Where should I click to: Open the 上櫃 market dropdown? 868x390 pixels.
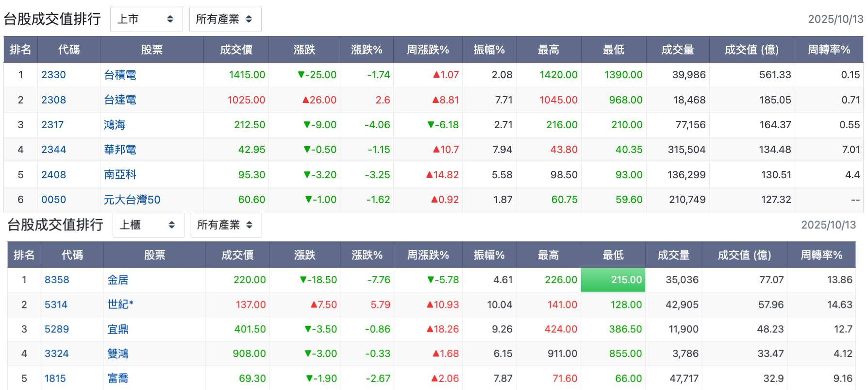(148, 225)
